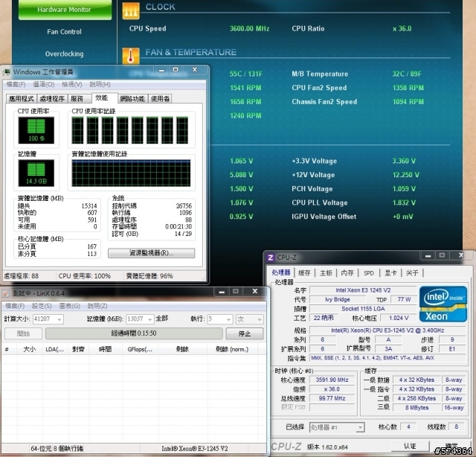This screenshot has width=476, height=457.
Task: Click the CPU-Z title bar Z icon
Action: (270, 258)
